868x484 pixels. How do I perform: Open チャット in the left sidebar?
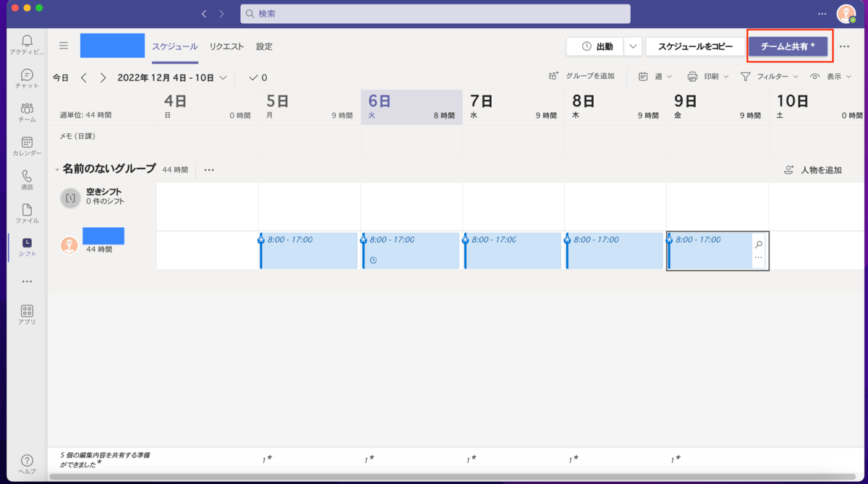[x=27, y=79]
